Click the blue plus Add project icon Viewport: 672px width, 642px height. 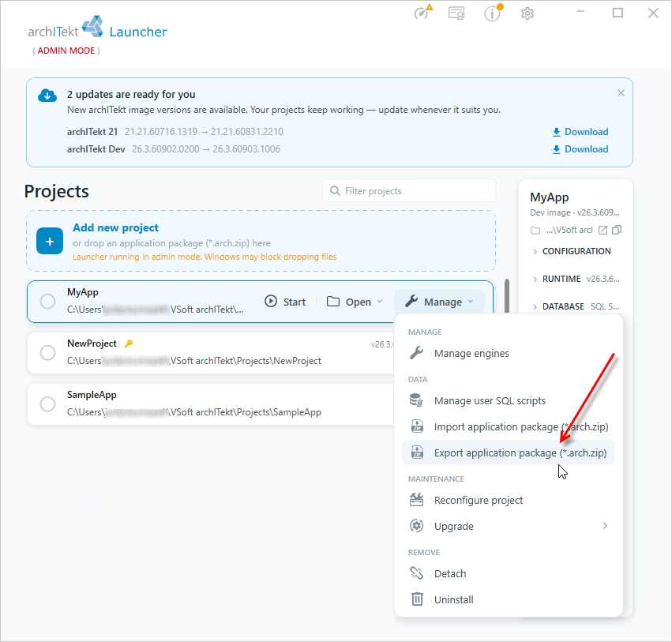click(50, 241)
